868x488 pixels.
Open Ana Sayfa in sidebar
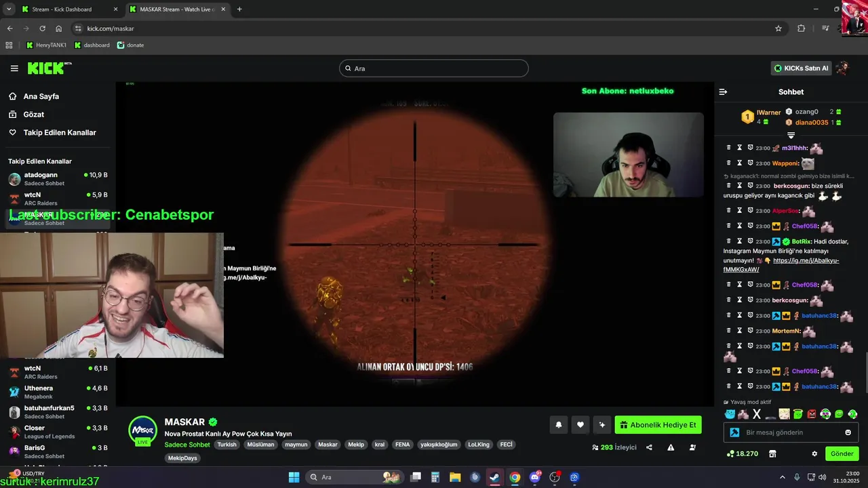pyautogui.click(x=41, y=96)
